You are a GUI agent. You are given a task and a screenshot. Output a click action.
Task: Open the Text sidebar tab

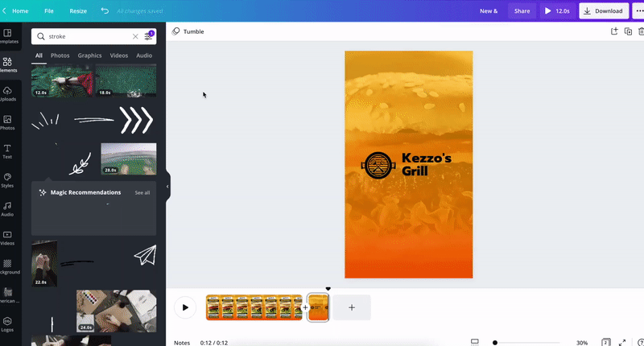point(7,151)
